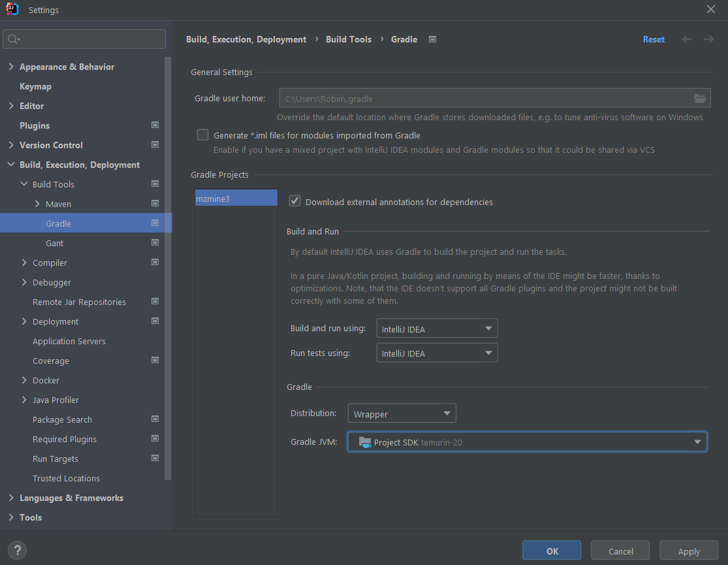The image size is (728, 565).
Task: Click the IntelliJ IDEA icon in title bar
Action: (12, 10)
